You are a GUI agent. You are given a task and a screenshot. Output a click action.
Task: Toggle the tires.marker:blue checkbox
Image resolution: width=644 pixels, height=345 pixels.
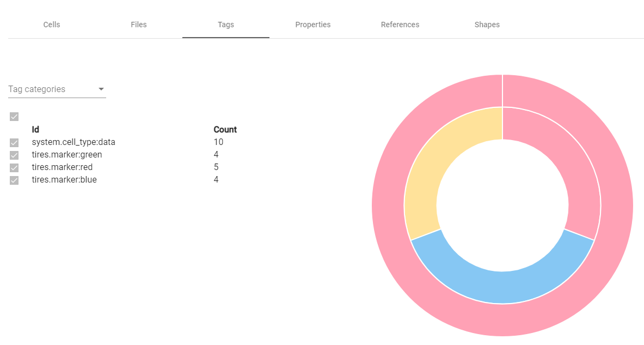(x=14, y=180)
